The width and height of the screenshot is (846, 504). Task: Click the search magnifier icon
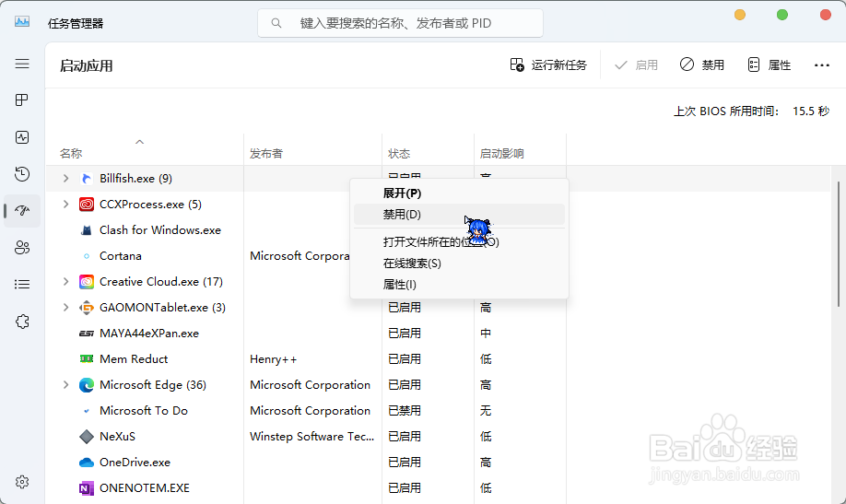(276, 23)
